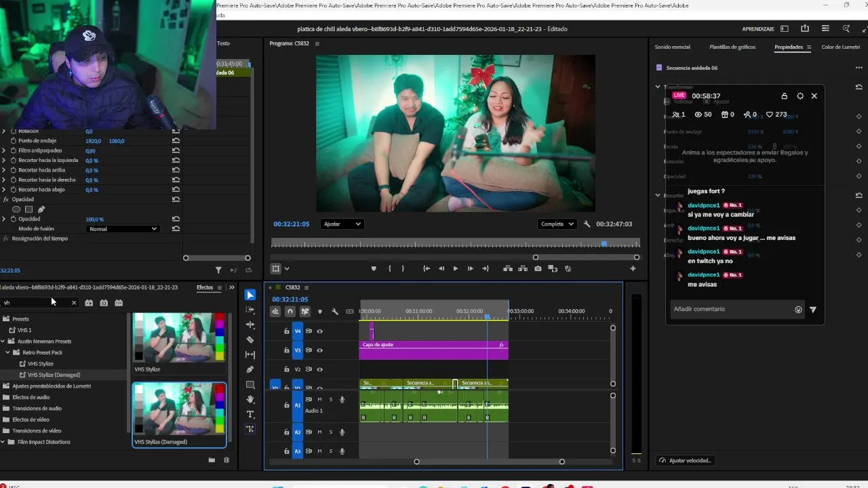Switch to Plantillas de gráficos tab
Viewport: 868px width, 488px height.
click(x=732, y=47)
